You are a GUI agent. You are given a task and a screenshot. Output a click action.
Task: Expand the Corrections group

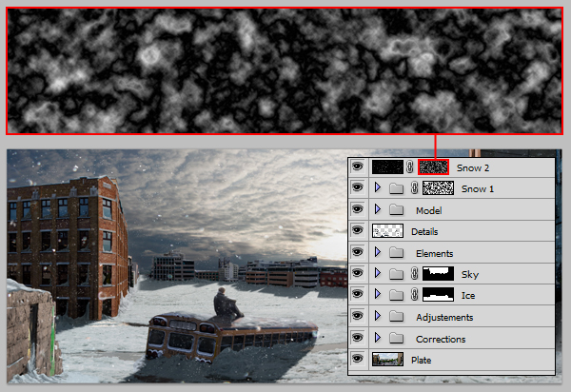pyautogui.click(x=378, y=338)
